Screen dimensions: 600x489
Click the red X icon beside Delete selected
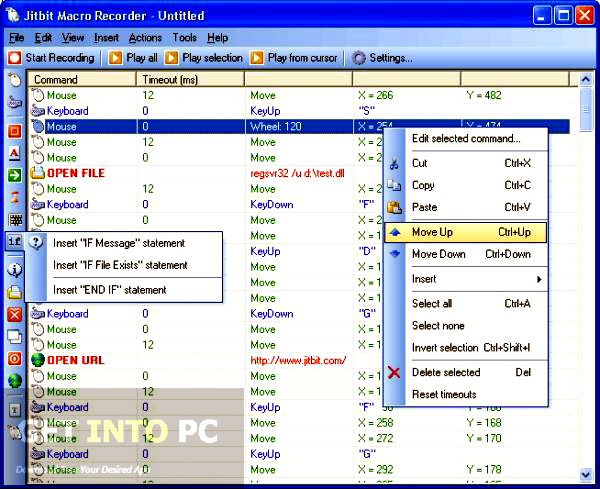tap(394, 372)
